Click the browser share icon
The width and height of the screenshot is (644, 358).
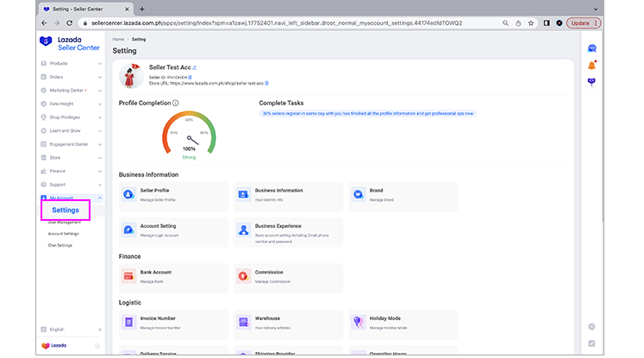point(518,23)
